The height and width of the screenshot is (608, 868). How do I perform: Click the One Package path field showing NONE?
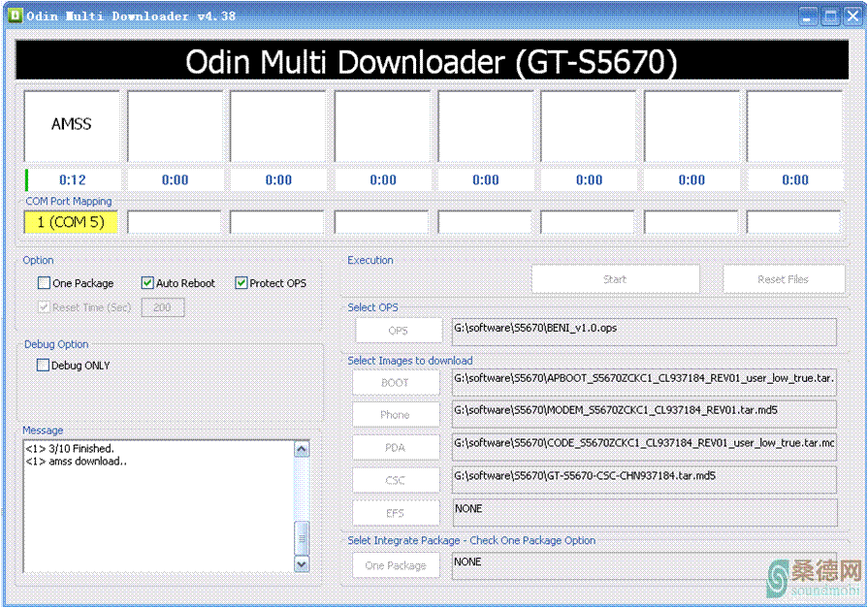644,565
